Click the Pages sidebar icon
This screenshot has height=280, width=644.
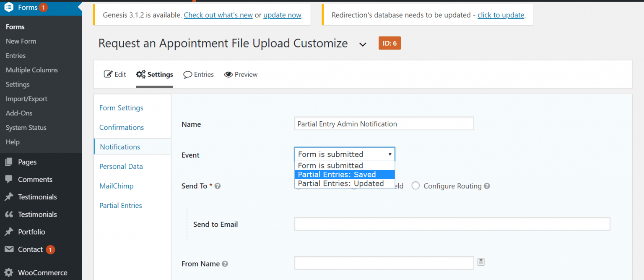(9, 162)
